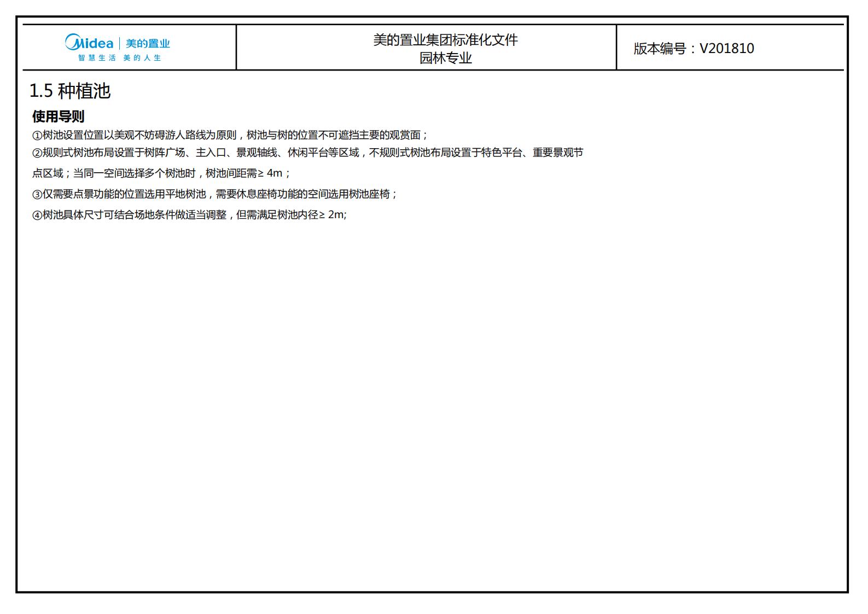Screen dimensions: 868x614
Task: Click the bold heading '使用导则'
Action: click(x=58, y=116)
